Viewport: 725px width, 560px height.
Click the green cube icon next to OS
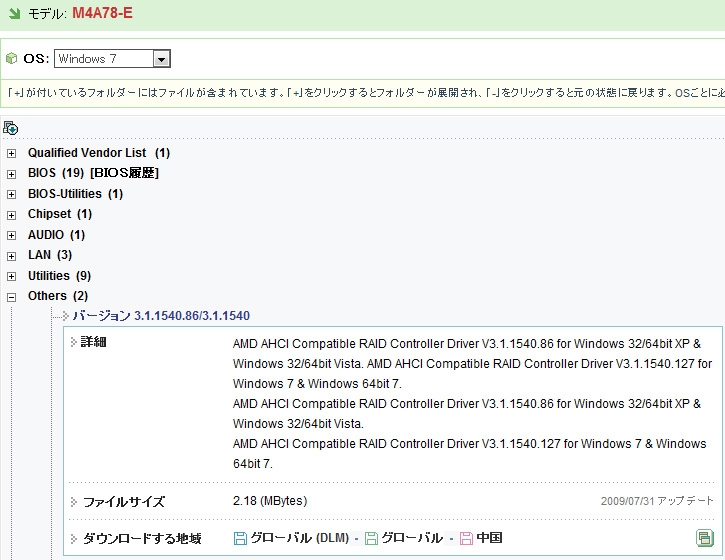[11, 59]
